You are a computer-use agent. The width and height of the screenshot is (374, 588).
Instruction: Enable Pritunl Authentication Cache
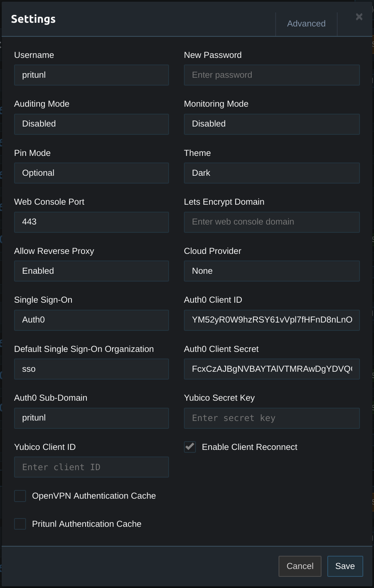pyautogui.click(x=20, y=524)
